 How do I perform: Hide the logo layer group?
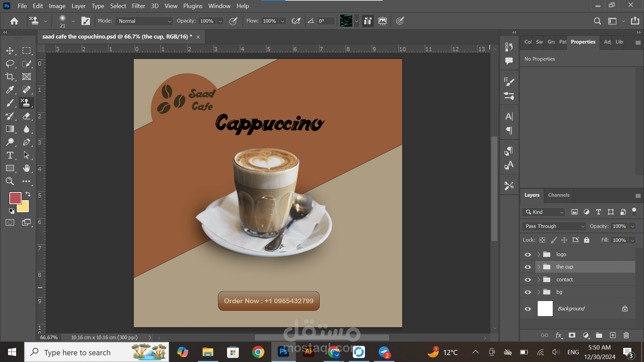(x=528, y=254)
